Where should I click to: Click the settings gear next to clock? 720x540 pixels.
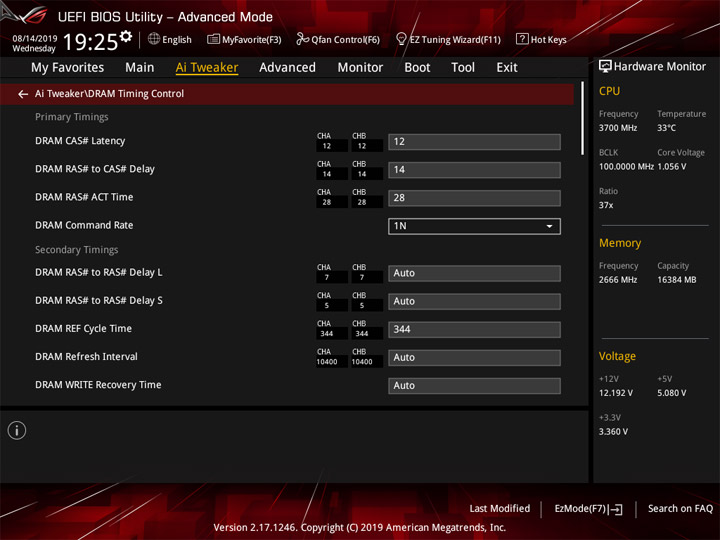point(126,36)
